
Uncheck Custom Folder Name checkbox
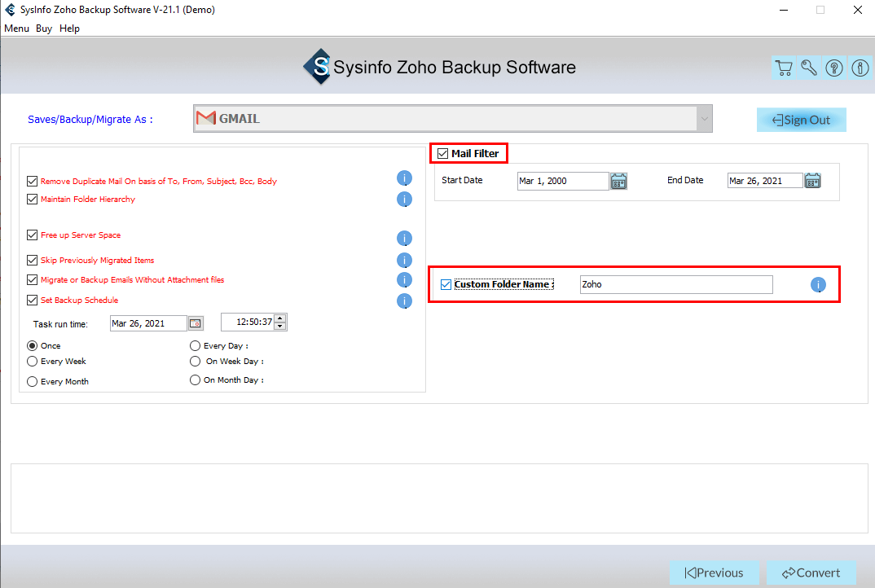[x=446, y=284]
